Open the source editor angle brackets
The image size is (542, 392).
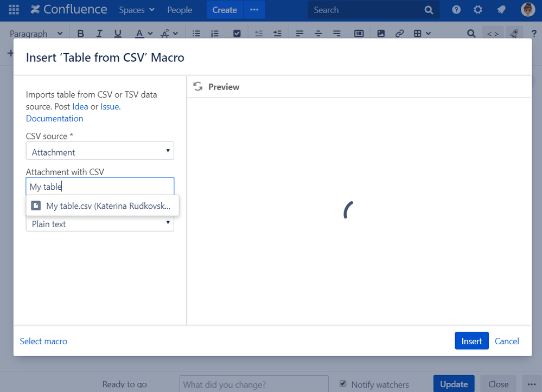click(x=493, y=34)
